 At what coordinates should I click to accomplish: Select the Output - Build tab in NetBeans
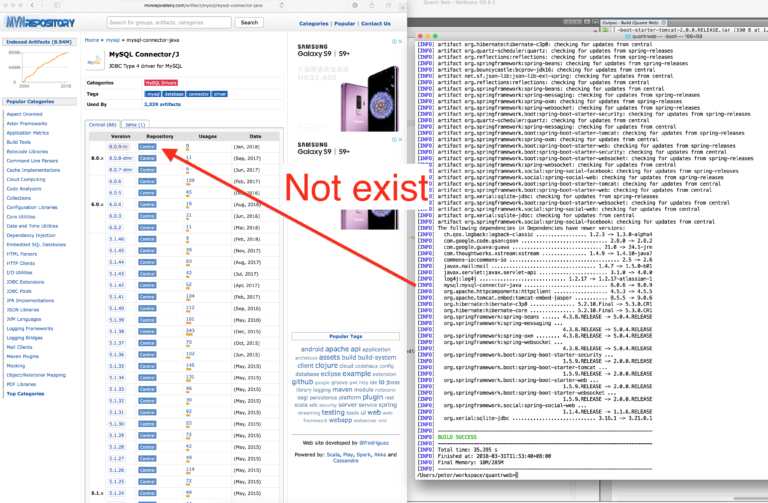coord(634,23)
